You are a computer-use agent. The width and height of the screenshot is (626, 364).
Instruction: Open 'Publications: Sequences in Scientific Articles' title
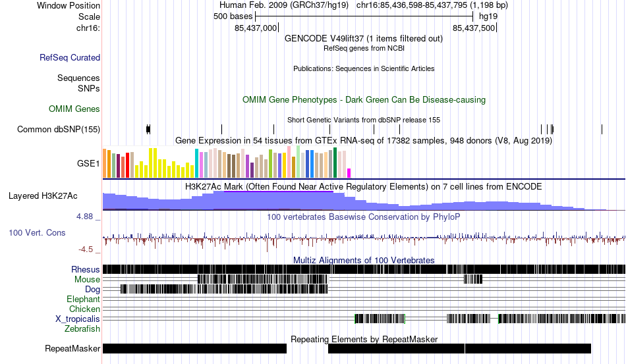click(x=364, y=68)
